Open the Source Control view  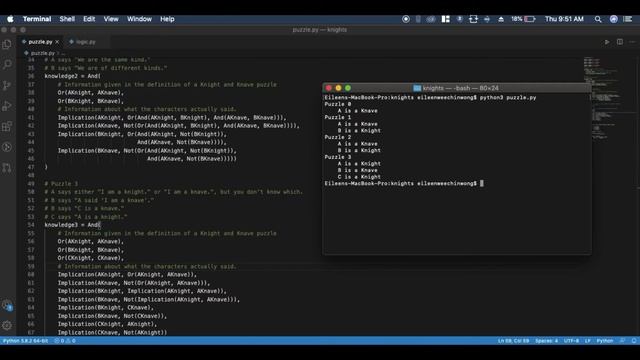[x=7, y=85]
